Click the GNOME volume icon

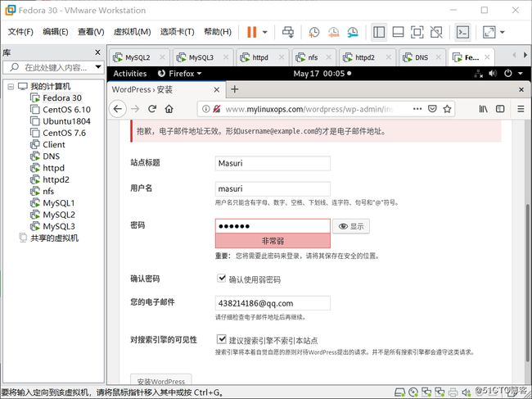(493, 74)
